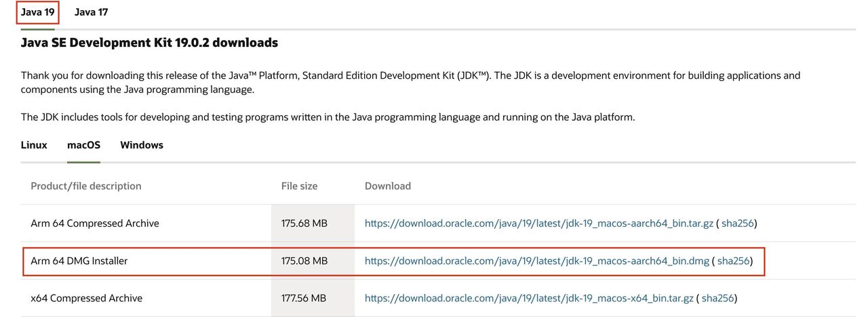The width and height of the screenshot is (868, 317).
Task: Select the Arm 64 DMG Installer row label
Action: [x=79, y=261]
